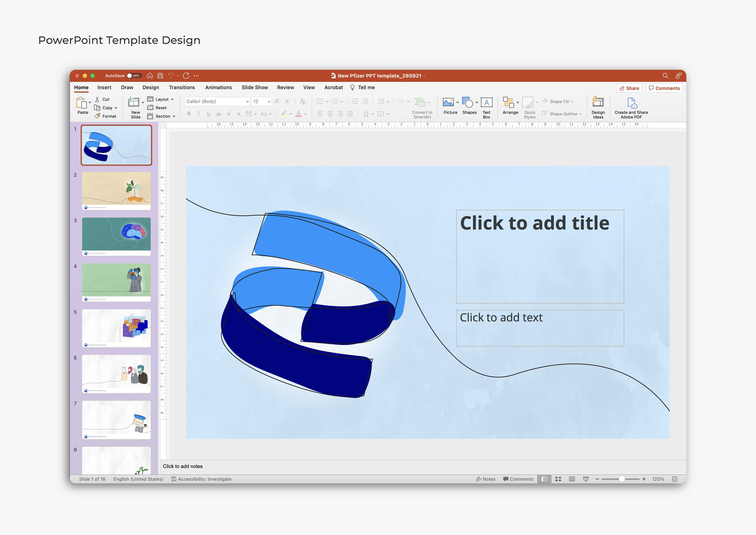Open the Shapes gallery dropdown
Viewport: 756px width, 535px height.
click(476, 102)
